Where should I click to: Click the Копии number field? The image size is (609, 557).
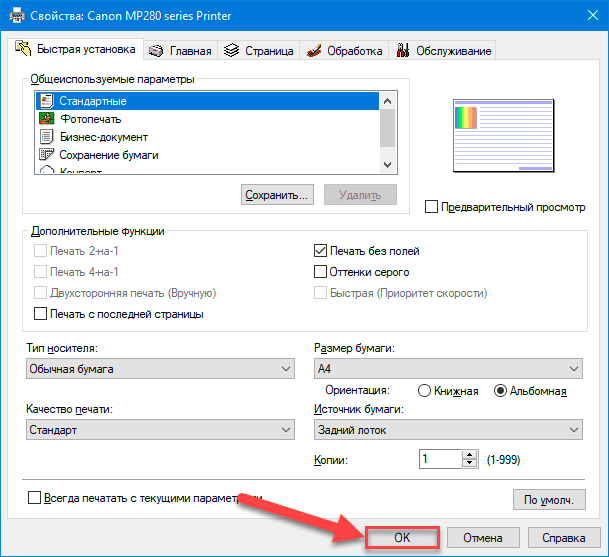[440, 459]
